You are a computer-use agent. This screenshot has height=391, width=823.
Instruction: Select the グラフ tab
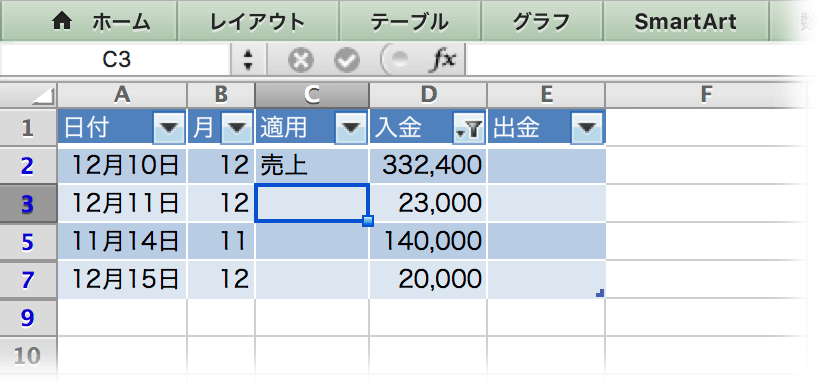[542, 21]
